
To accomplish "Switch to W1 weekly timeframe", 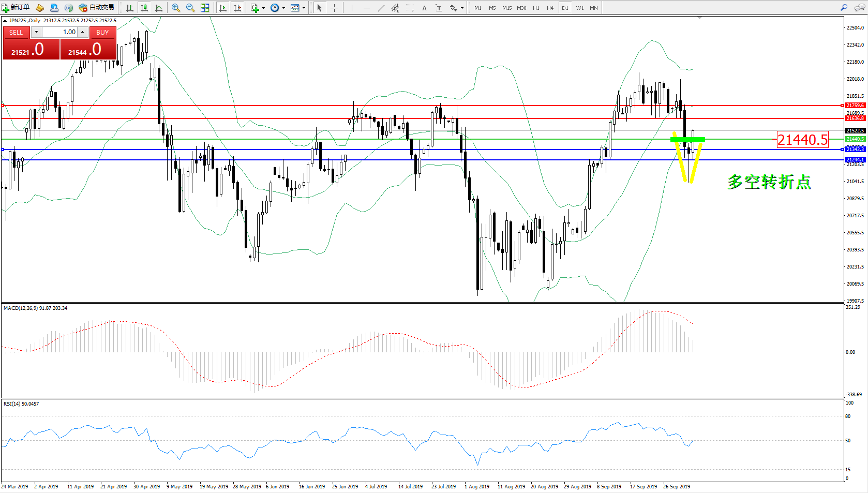I will (x=579, y=8).
